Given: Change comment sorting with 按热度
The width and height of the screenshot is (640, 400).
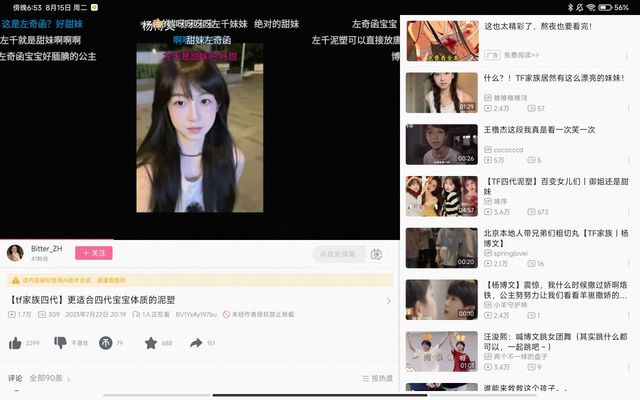Looking at the screenshot, I should pos(377,378).
